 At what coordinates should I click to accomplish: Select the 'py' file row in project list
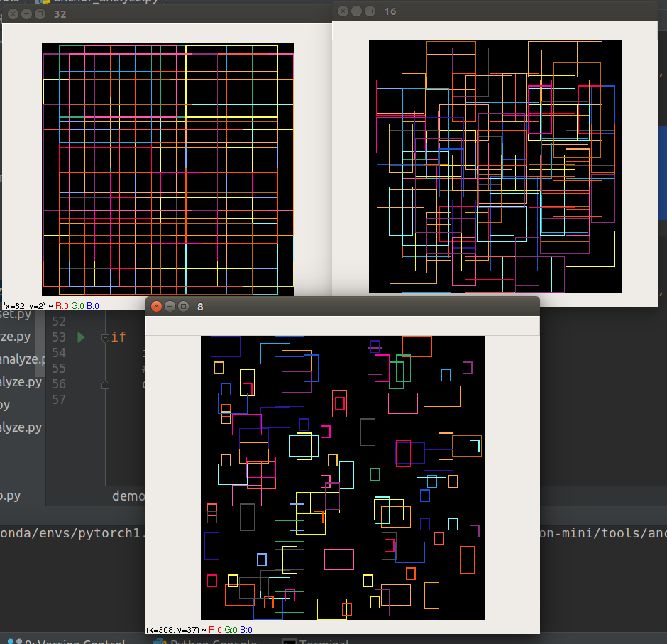pyautogui.click(x=5, y=405)
